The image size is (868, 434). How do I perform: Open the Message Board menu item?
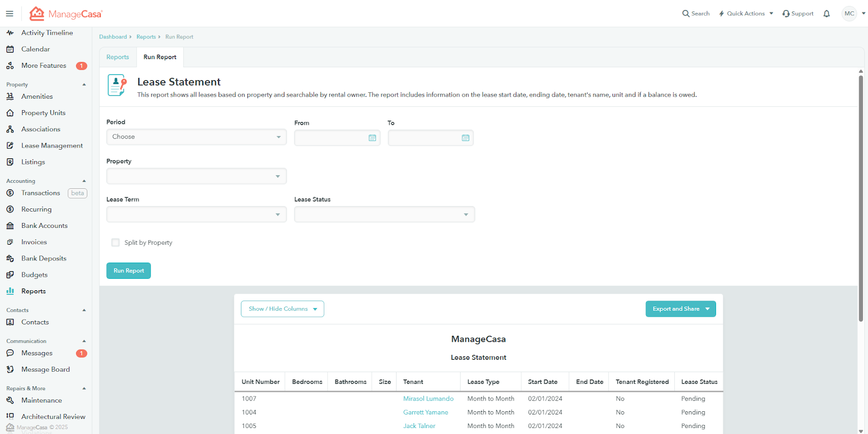(46, 369)
